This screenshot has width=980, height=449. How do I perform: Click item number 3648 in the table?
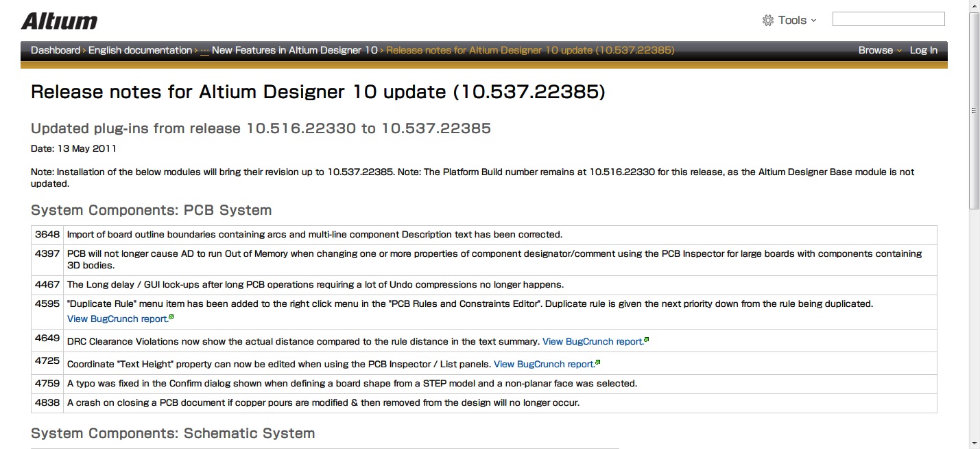[x=47, y=234]
